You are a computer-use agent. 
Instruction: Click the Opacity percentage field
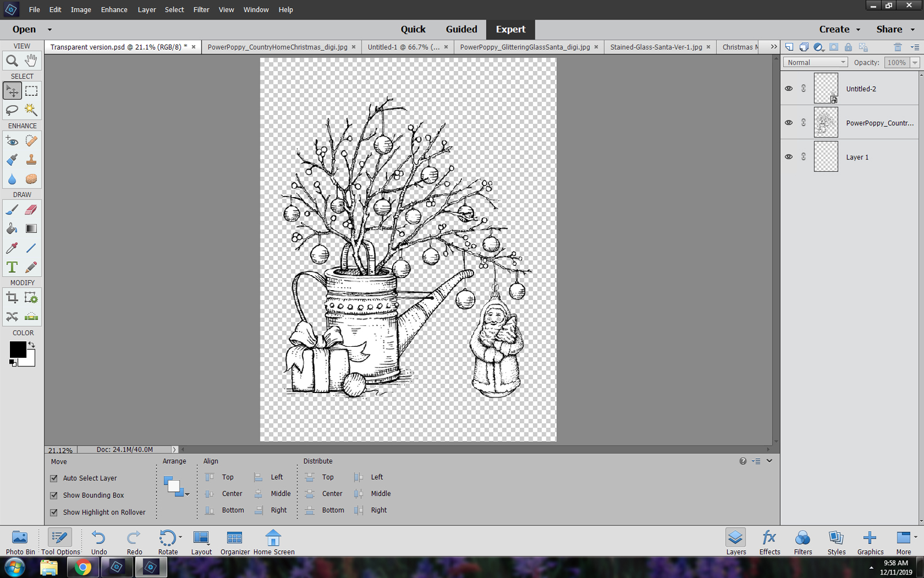tap(897, 62)
